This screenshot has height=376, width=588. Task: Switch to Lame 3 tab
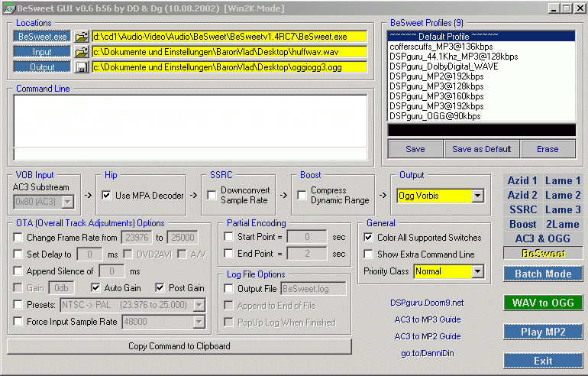pyautogui.click(x=563, y=209)
